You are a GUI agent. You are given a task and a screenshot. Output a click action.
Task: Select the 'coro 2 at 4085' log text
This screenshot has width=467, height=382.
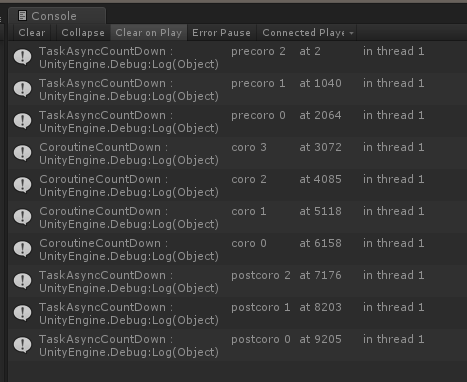[286, 179]
